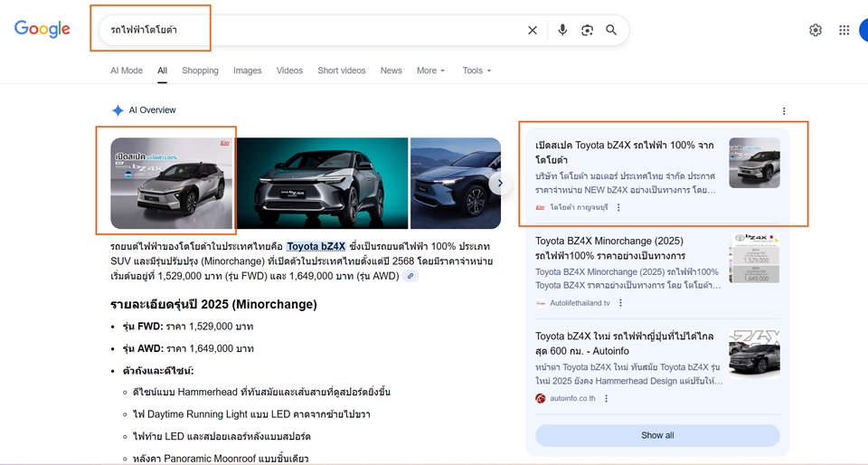Go to the Shopping tab
Image resolution: width=868 pixels, height=465 pixels.
(200, 71)
